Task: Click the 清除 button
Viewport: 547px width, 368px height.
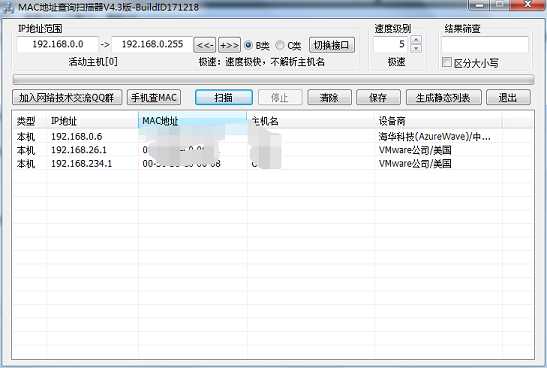Action: [x=329, y=97]
